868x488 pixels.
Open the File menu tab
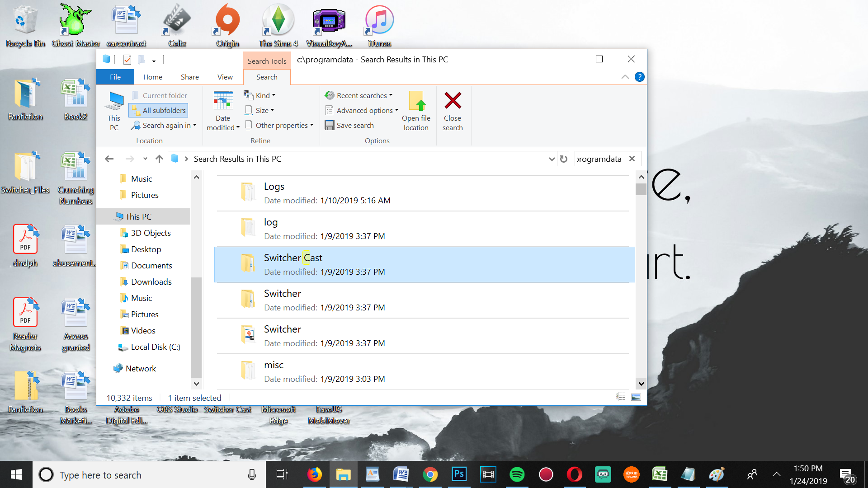[115, 77]
